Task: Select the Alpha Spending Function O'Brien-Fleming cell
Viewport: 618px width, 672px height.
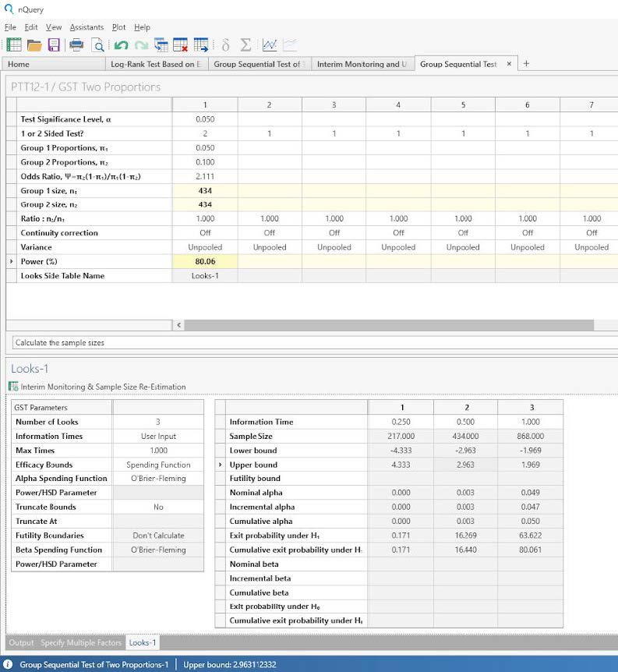Action: (x=158, y=479)
